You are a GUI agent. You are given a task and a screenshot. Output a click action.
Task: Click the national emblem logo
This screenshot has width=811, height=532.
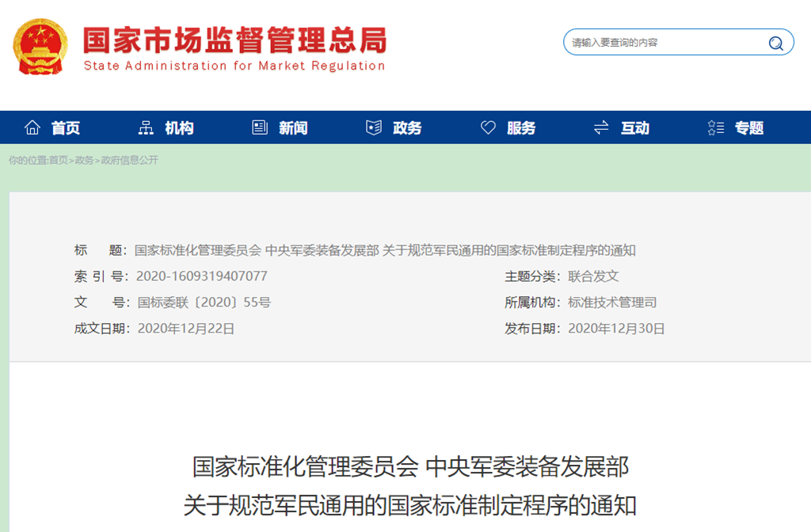click(40, 47)
